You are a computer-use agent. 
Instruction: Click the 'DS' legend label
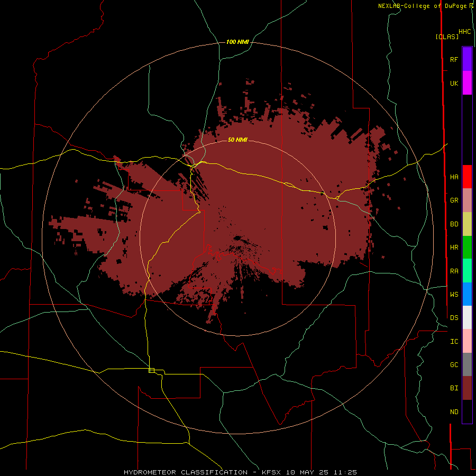(454, 317)
